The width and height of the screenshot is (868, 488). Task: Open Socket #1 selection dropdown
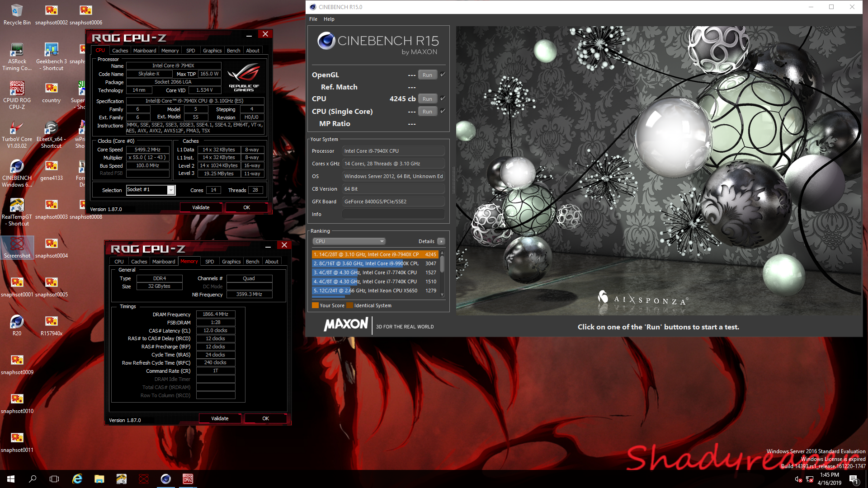tap(151, 190)
